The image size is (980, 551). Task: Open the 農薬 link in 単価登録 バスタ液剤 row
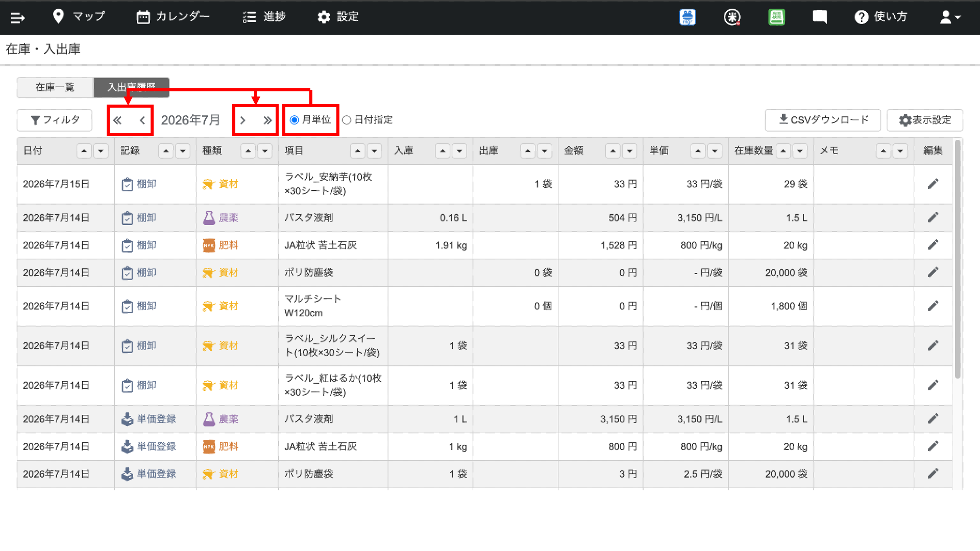point(229,419)
